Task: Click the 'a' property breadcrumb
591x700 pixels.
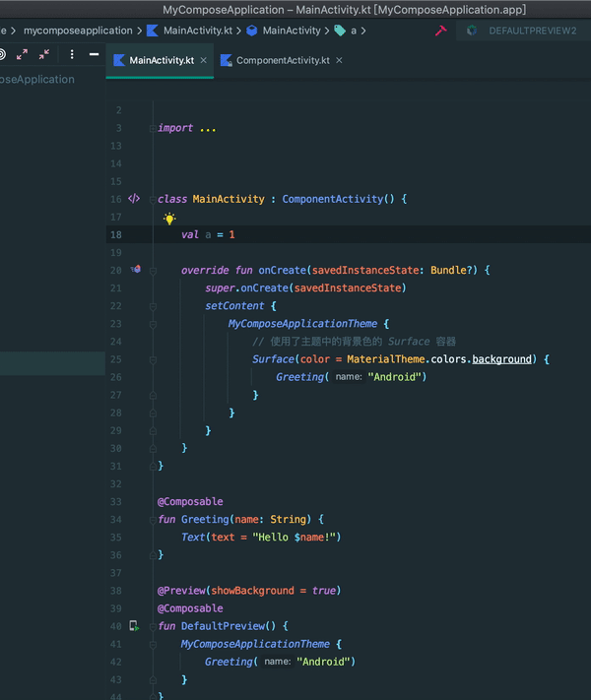Action: [354, 31]
